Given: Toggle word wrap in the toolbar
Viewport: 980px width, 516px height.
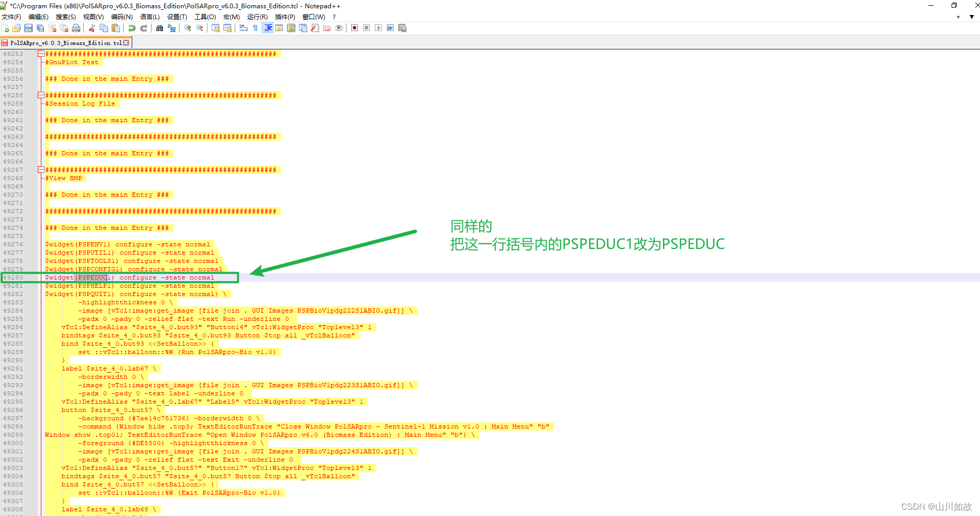Looking at the screenshot, I should pyautogui.click(x=244, y=28).
